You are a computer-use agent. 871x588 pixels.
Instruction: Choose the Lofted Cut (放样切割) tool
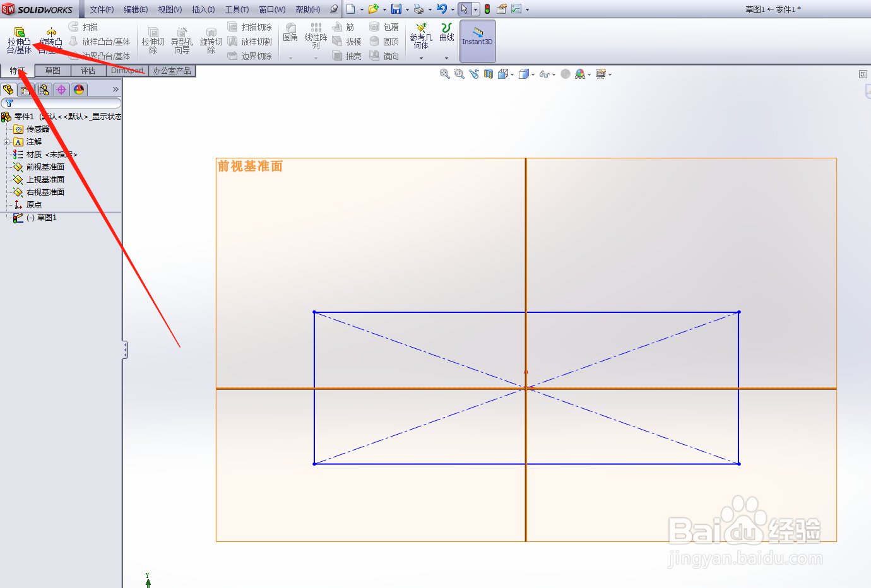click(x=250, y=42)
